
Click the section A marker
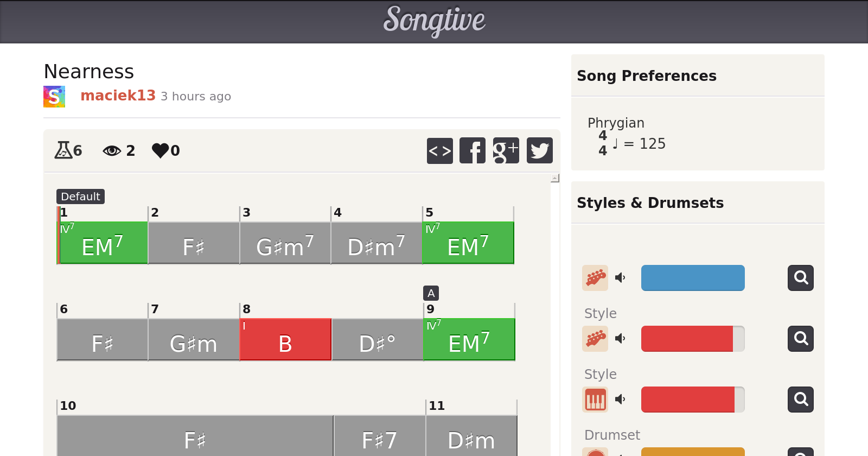[431, 293]
